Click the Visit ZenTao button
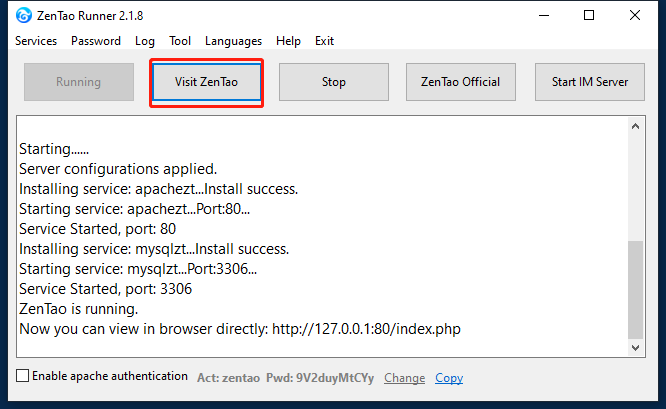Viewport: 666px width, 409px height. tap(206, 82)
